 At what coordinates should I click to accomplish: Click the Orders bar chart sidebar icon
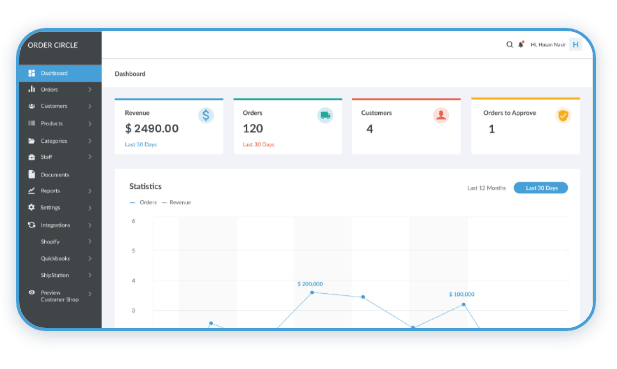click(31, 89)
